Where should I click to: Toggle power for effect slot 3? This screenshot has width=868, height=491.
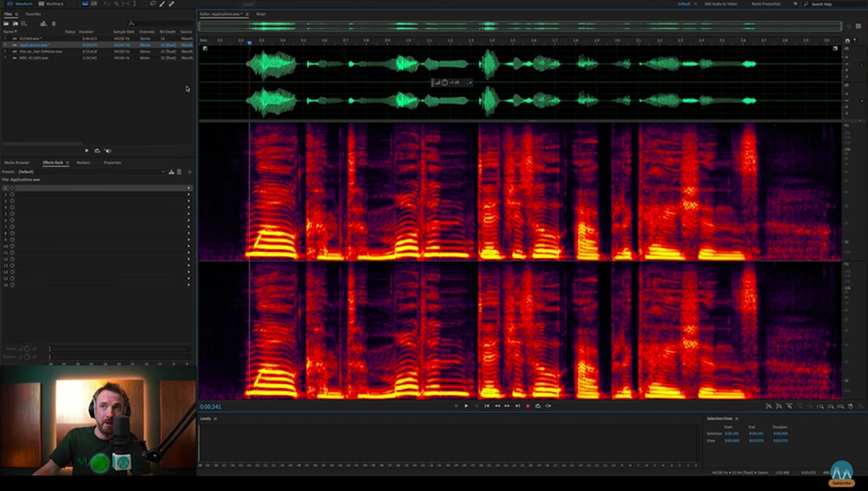(12, 201)
